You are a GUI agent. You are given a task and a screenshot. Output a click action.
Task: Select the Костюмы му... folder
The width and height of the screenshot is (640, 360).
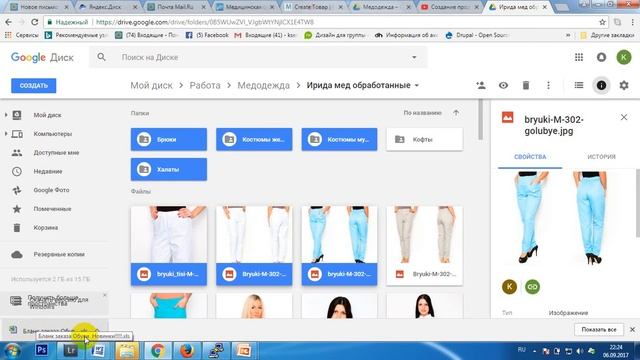[340, 139]
